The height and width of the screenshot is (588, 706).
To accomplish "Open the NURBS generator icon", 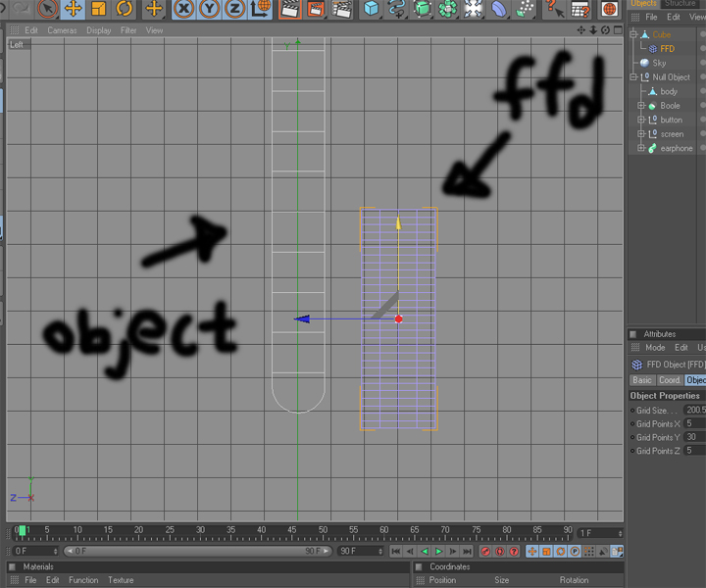I will pos(423,9).
